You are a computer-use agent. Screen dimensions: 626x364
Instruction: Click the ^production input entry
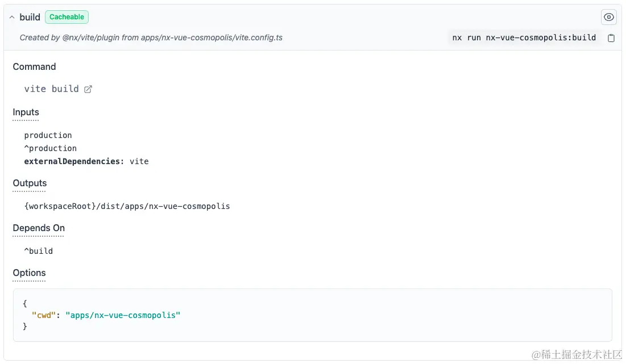pyautogui.click(x=50, y=148)
